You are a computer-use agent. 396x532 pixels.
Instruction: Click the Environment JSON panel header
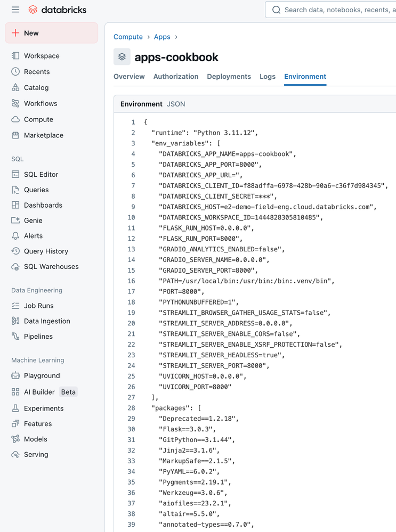click(255, 104)
